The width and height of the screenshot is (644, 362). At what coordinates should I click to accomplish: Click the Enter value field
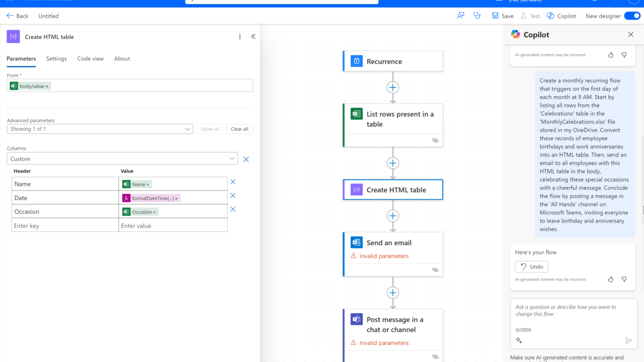tap(173, 226)
